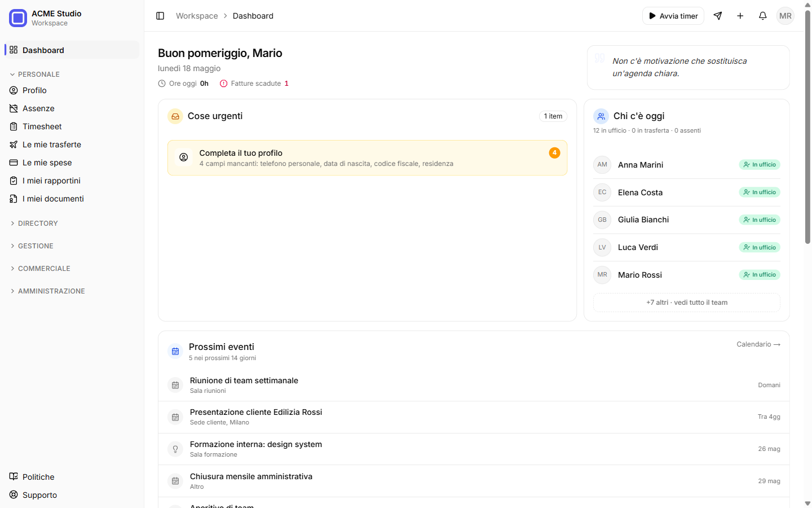Open '+7 altri · vedi tutto il team'
The height and width of the screenshot is (508, 812).
[x=687, y=303]
